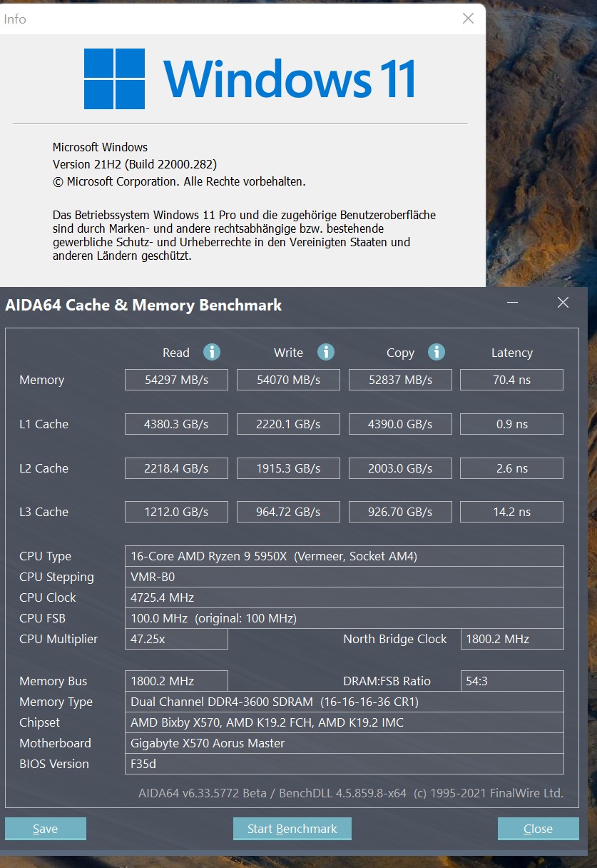Select the L1 Cache Write value 2220.1 GB/s

[288, 424]
